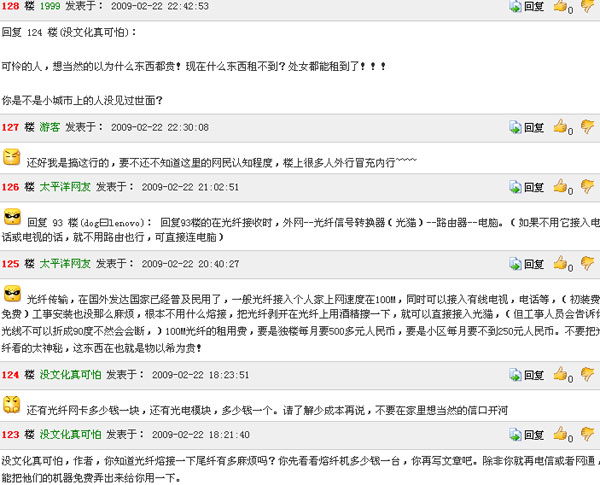The height and width of the screenshot is (485, 600).
Task: Click line ending 这东西在也就是物以希为贵!
Action: point(101,348)
